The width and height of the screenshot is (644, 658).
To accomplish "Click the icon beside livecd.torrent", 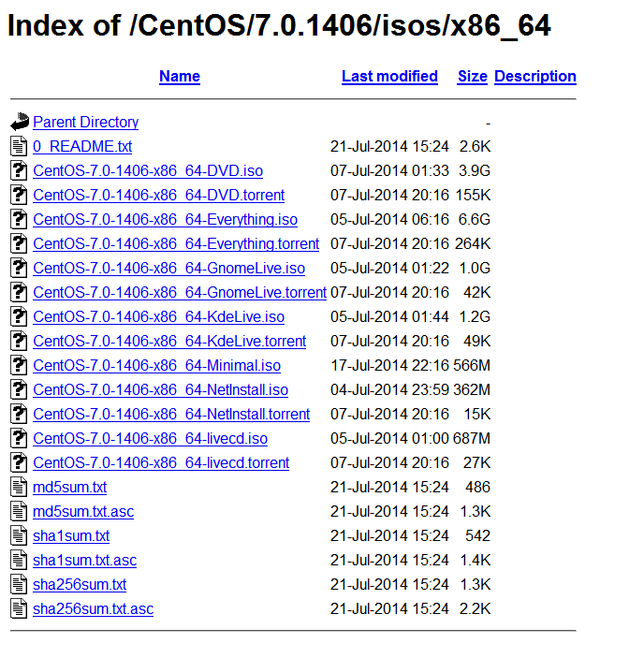I will pos(19,462).
